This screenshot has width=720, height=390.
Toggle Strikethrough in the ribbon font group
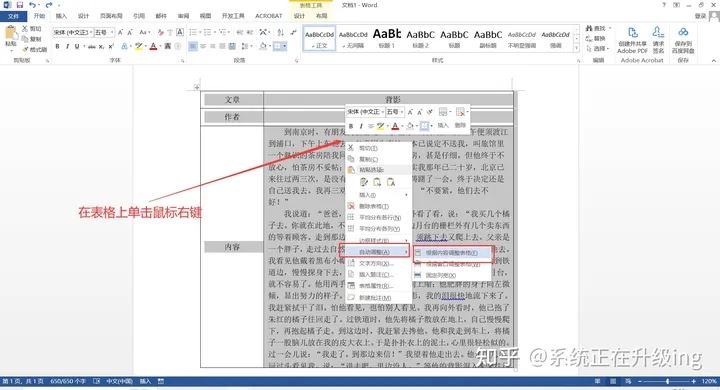tap(91, 46)
